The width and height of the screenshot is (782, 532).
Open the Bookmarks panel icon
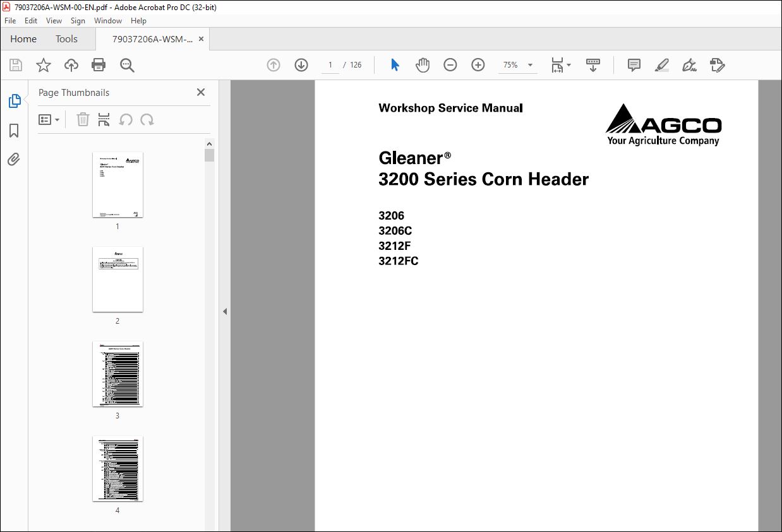pyautogui.click(x=14, y=131)
